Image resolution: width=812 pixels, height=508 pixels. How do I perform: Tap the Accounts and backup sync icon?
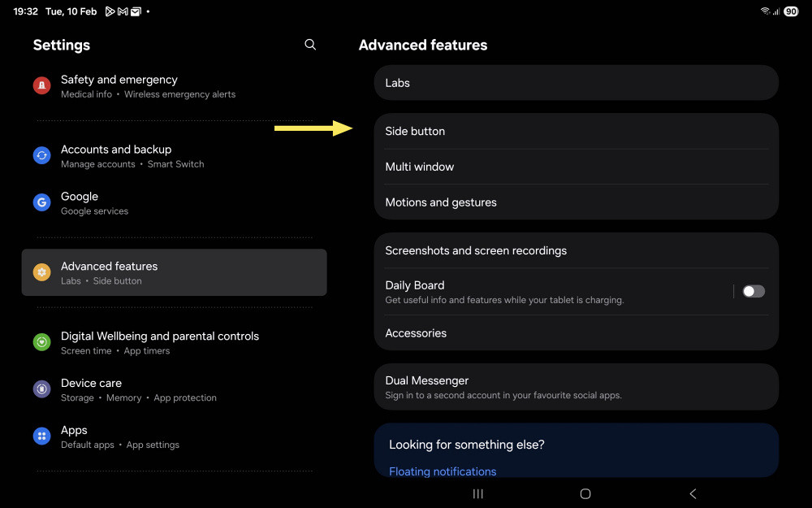tap(42, 155)
